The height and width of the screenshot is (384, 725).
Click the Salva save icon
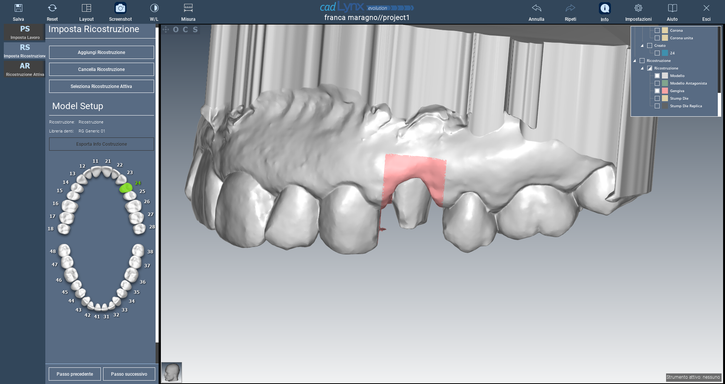[18, 8]
